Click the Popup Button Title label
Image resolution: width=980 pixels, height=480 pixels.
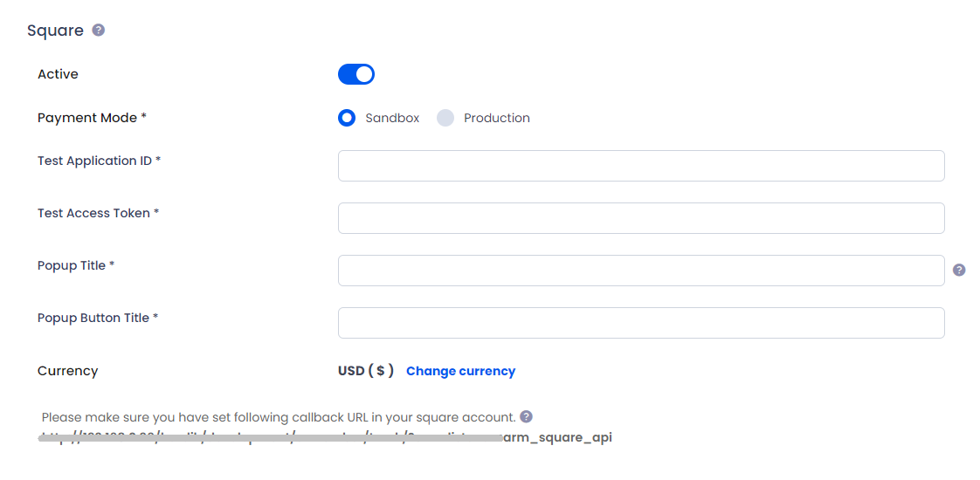pos(98,318)
